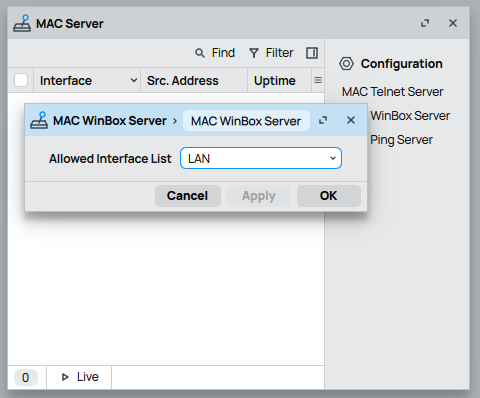This screenshot has height=398, width=480.
Task: Open Allowed Interface List dropdown
Action: [x=261, y=158]
